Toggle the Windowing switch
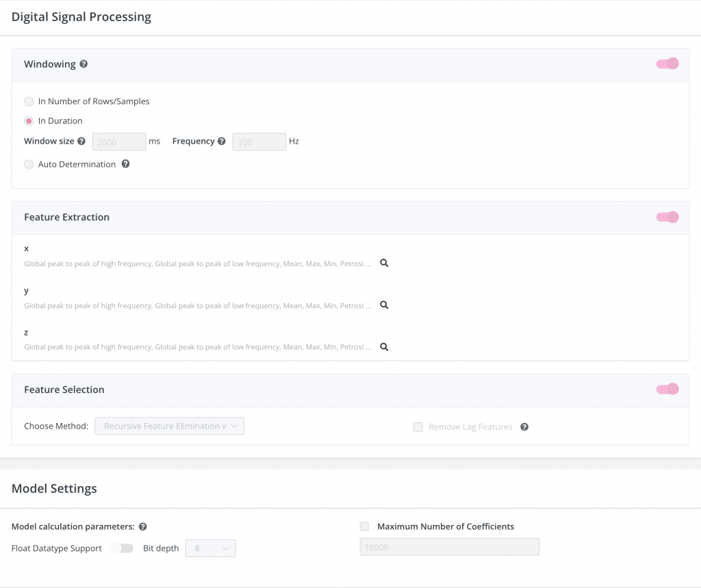This screenshot has width=701, height=588. point(667,64)
